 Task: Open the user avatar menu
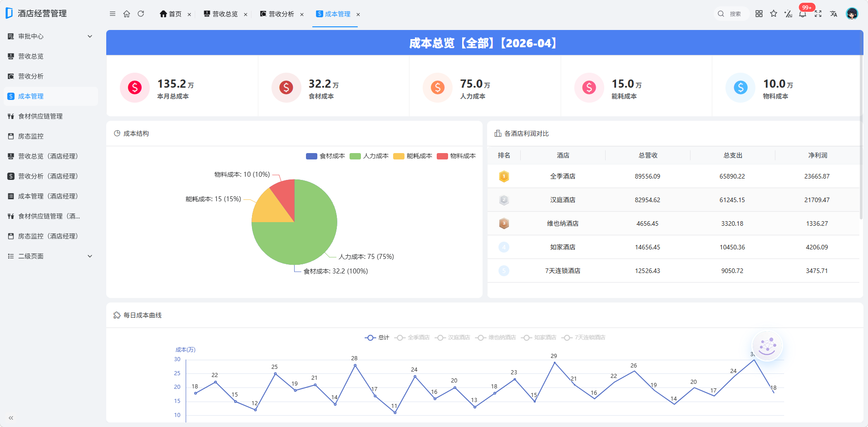[852, 14]
